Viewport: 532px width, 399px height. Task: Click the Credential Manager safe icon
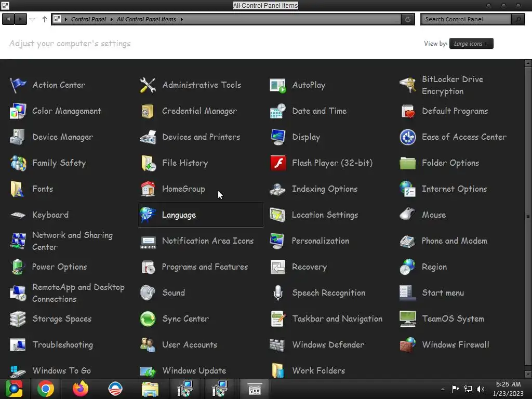point(148,111)
